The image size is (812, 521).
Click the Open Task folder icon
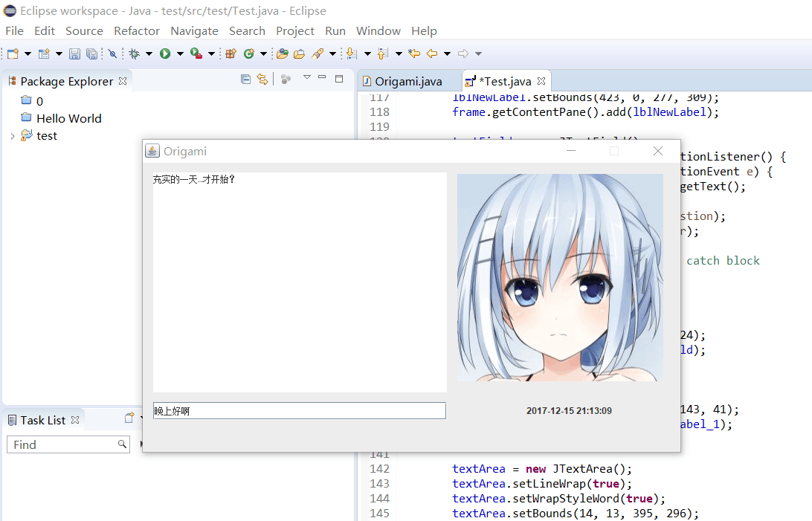pos(300,54)
